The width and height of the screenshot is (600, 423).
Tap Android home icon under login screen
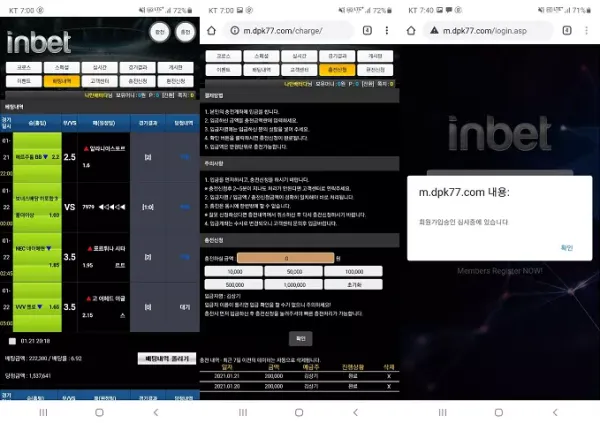[499, 412]
